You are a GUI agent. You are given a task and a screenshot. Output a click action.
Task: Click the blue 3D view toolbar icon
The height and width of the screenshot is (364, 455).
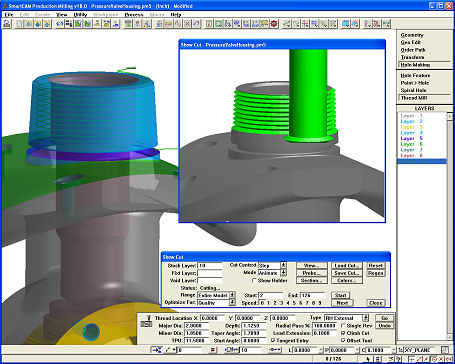click(346, 24)
